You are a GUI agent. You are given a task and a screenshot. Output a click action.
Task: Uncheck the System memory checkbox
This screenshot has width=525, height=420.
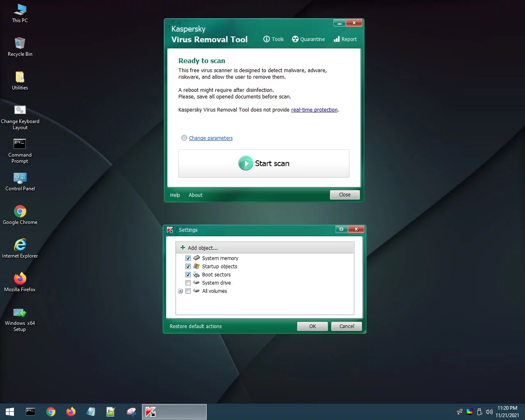coord(188,258)
